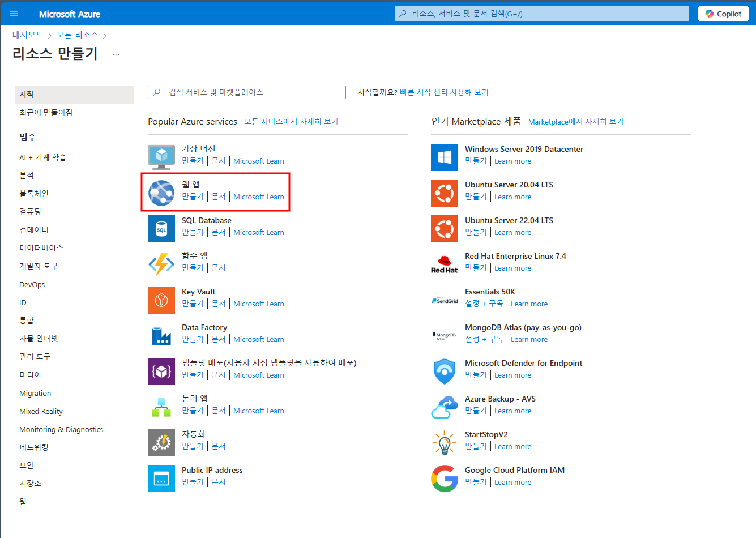This screenshot has width=756, height=538.
Task: Click the SendGrid logo icon
Action: [x=445, y=300]
